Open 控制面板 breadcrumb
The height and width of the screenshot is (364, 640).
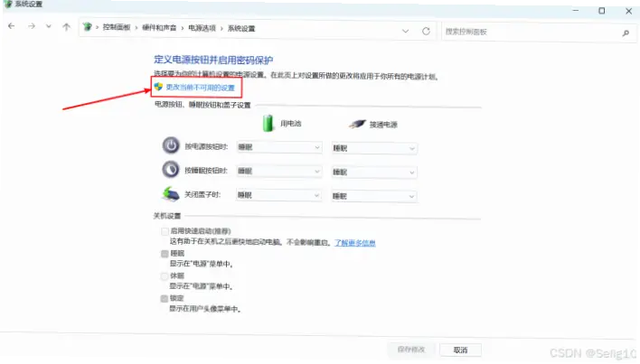tap(117, 28)
